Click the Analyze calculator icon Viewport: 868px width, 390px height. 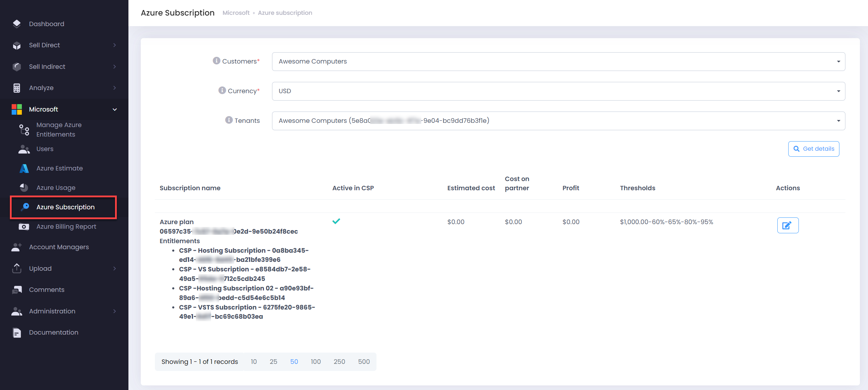[17, 88]
